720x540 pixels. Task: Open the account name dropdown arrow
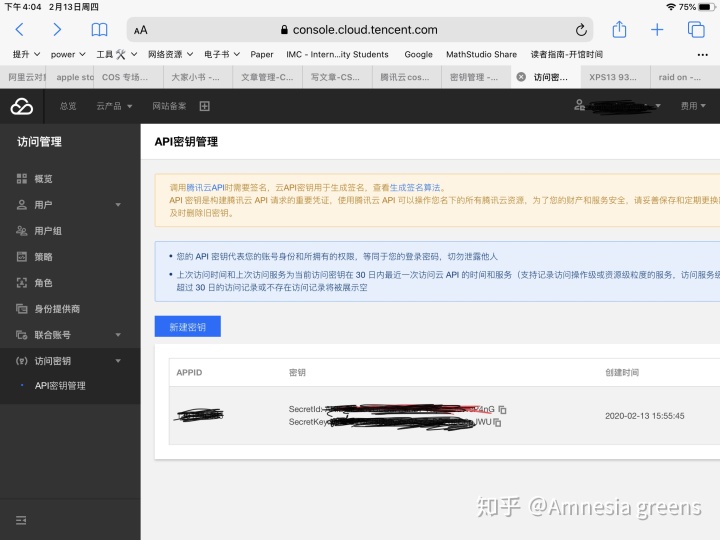[658, 106]
